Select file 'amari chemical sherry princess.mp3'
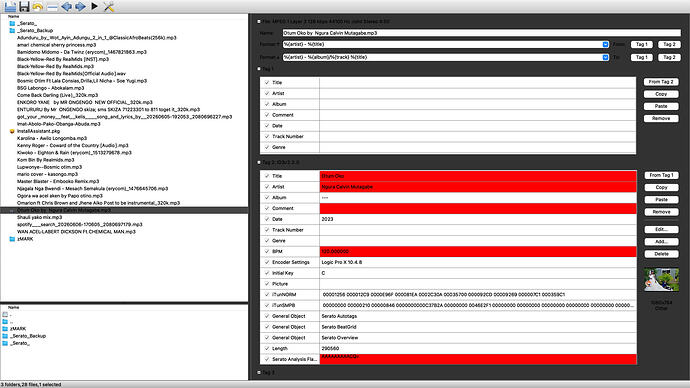This screenshot has height=388, width=690. [56, 45]
